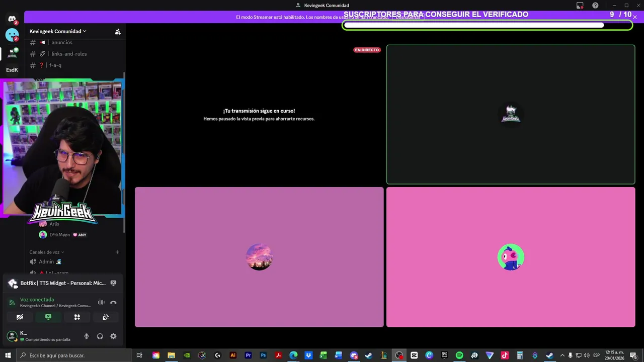Click the invite people icon
The image size is (644, 362).
(x=118, y=31)
